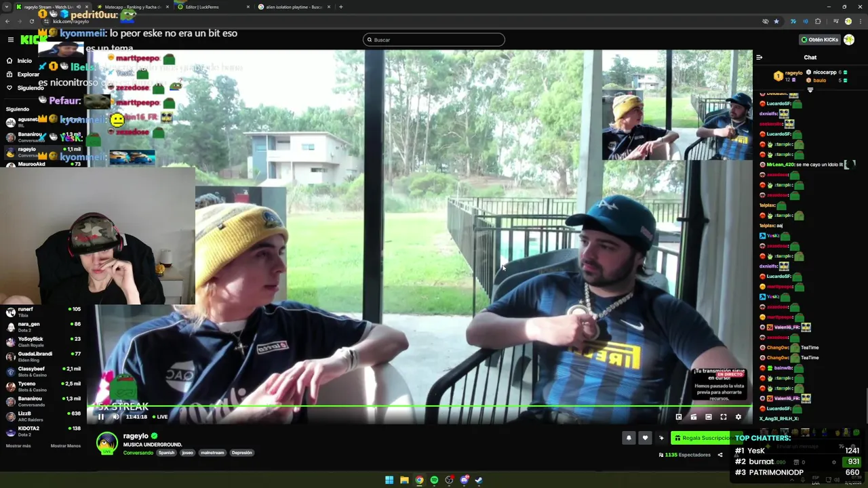
Task: Open the video settings gear
Action: click(738, 417)
